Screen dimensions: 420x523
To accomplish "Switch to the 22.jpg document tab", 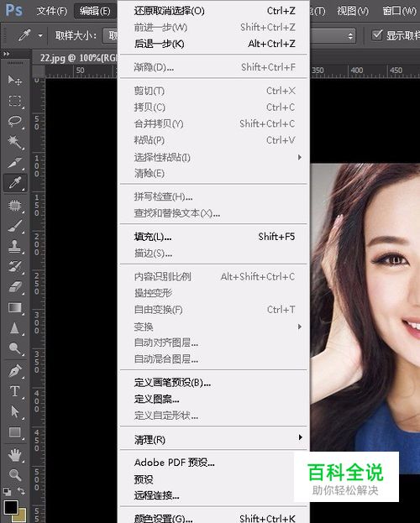I will click(x=78, y=58).
